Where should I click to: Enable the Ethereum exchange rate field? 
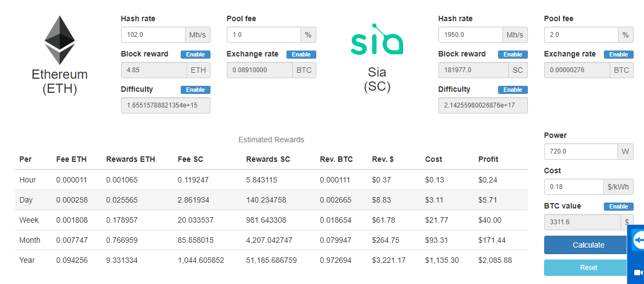pyautogui.click(x=301, y=54)
